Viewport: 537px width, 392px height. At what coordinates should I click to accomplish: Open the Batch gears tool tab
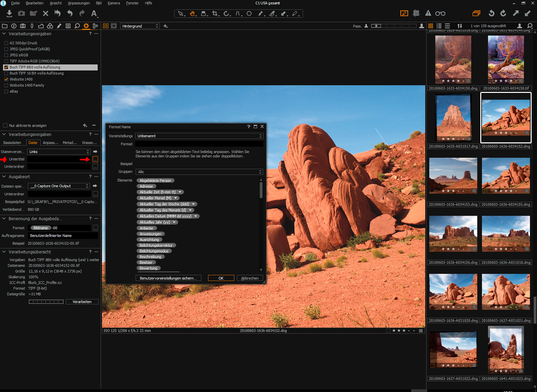[95, 26]
